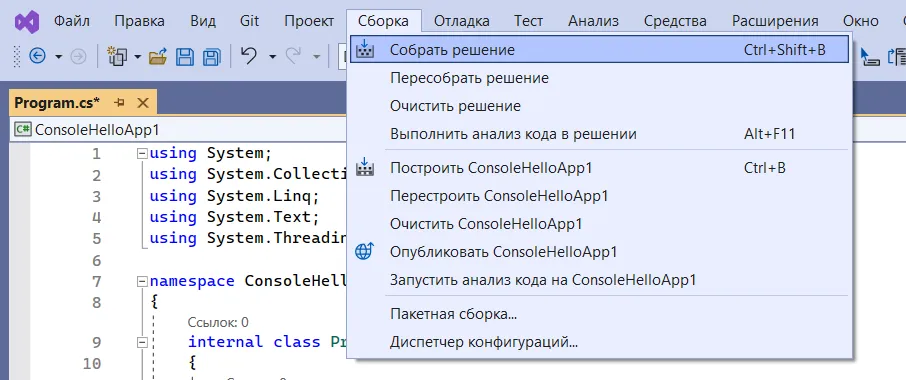This screenshot has height=380, width=906.
Task: Click the globe publish icon
Action: pyautogui.click(x=365, y=252)
